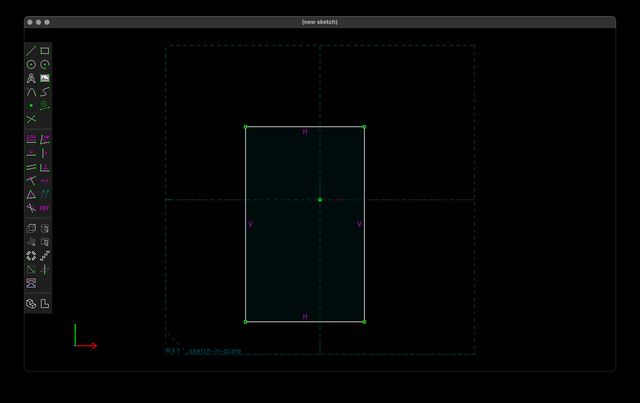This screenshot has height=403, width=640.
Task: Select other supplementary angle icon
Action: pos(31,208)
